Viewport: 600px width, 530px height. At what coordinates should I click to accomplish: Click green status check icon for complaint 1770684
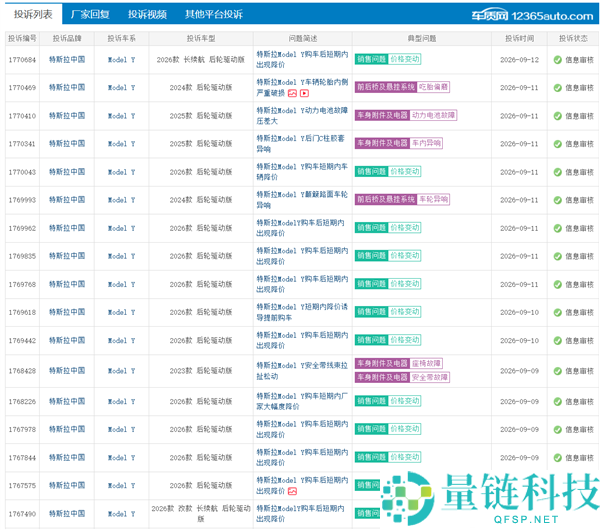coord(558,60)
